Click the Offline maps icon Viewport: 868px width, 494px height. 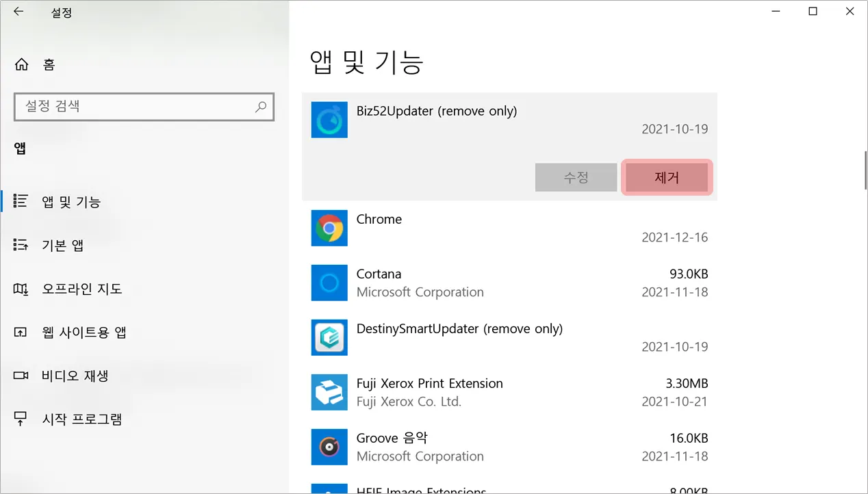pyautogui.click(x=21, y=289)
